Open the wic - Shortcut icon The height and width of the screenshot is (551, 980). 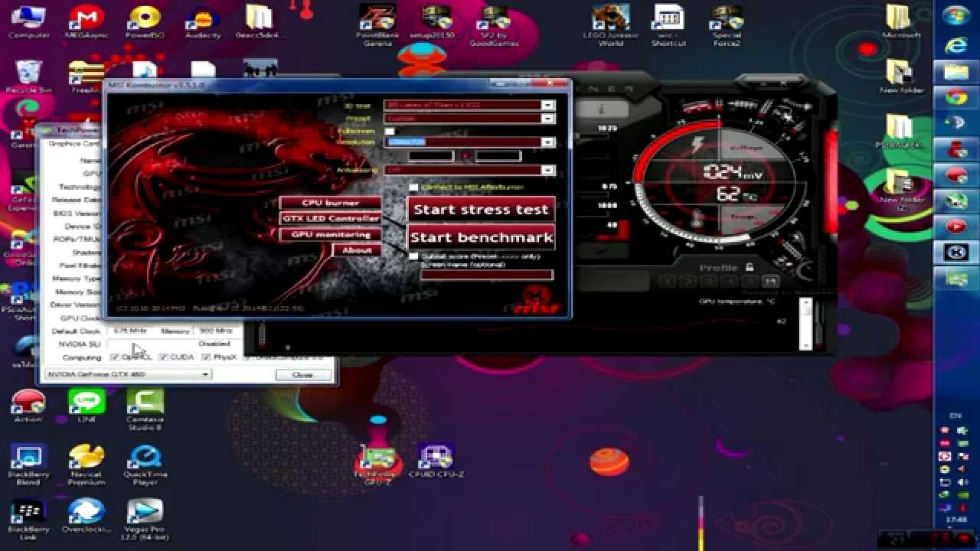click(x=668, y=25)
